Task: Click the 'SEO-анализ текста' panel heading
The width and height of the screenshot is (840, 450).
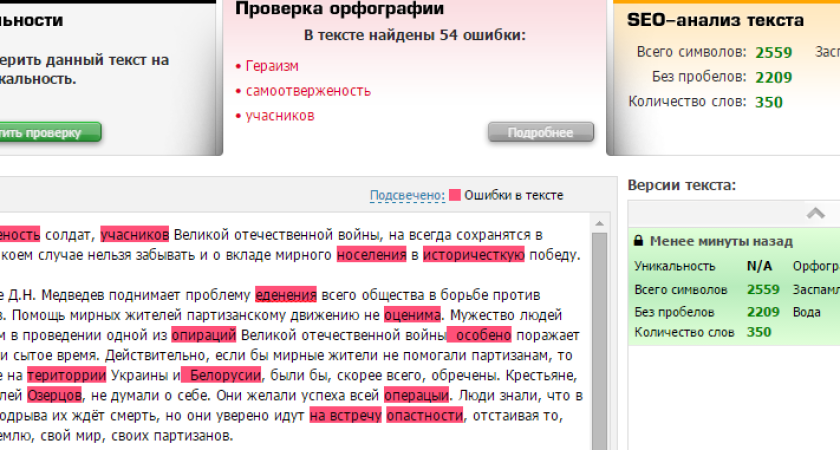Action: (x=715, y=20)
